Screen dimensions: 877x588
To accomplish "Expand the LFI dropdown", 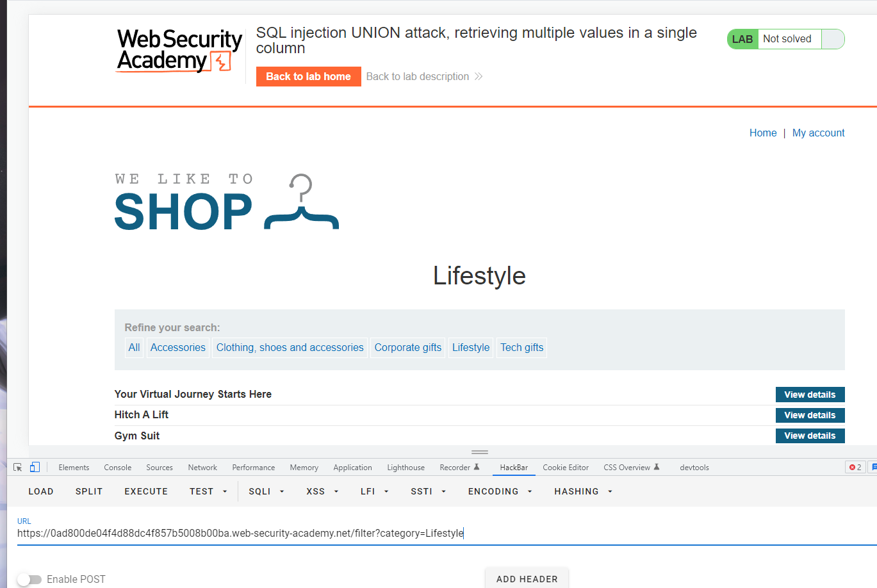I will click(x=375, y=491).
